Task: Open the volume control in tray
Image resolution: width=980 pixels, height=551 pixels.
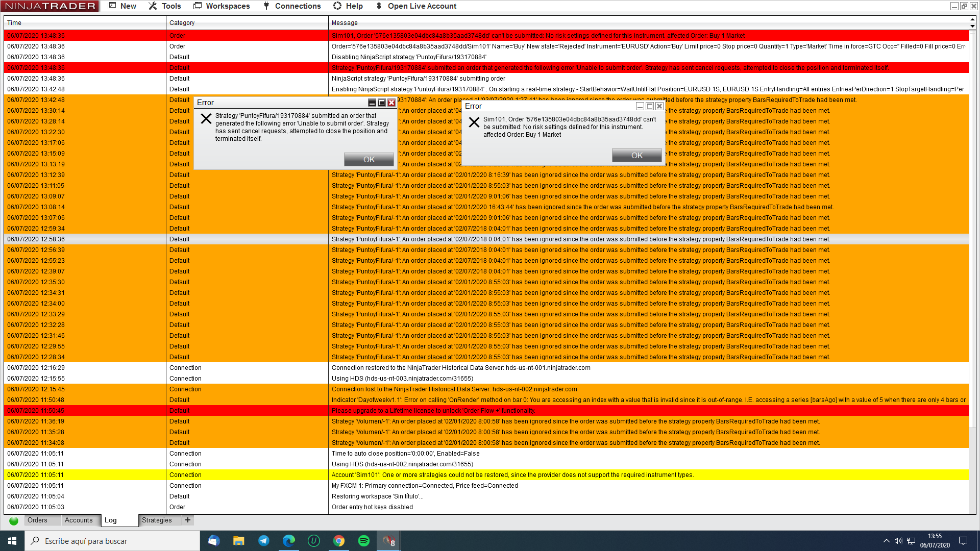Action: pyautogui.click(x=898, y=541)
